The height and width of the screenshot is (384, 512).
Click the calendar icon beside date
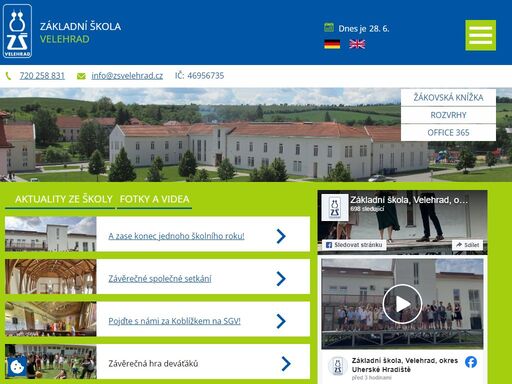(x=329, y=28)
